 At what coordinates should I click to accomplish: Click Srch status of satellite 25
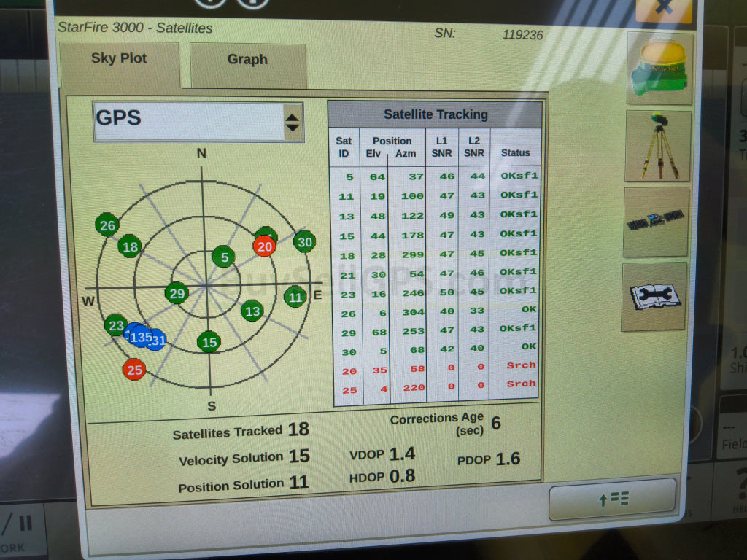click(x=521, y=384)
